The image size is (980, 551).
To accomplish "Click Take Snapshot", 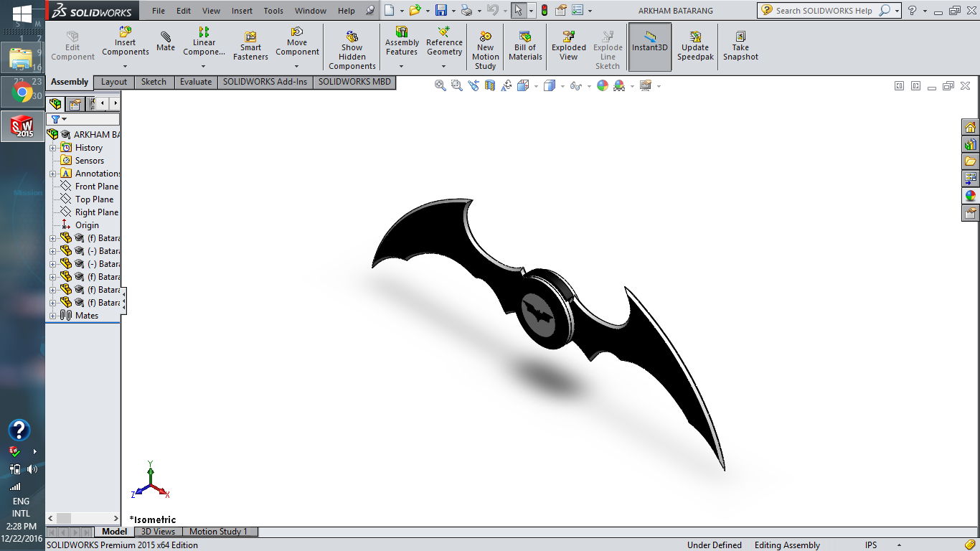I will click(740, 47).
